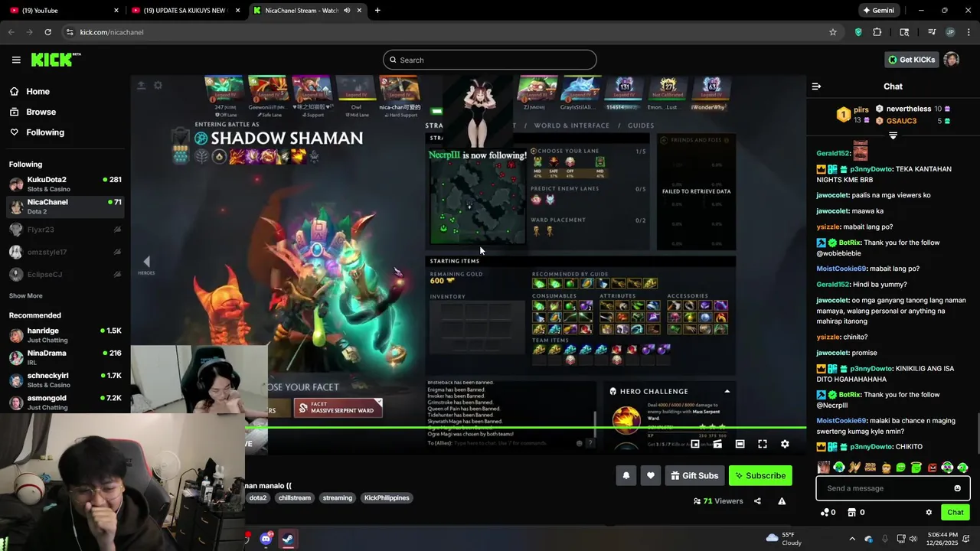Reload the page
Image resolution: width=980 pixels, height=551 pixels.
[x=47, y=32]
